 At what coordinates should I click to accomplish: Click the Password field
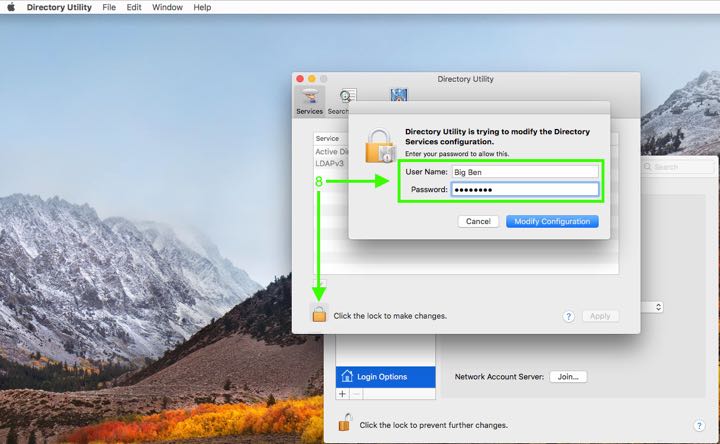(525, 189)
